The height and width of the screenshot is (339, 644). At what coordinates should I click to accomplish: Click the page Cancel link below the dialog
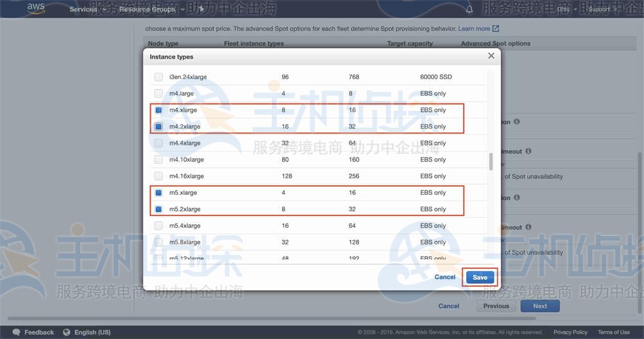(x=448, y=306)
